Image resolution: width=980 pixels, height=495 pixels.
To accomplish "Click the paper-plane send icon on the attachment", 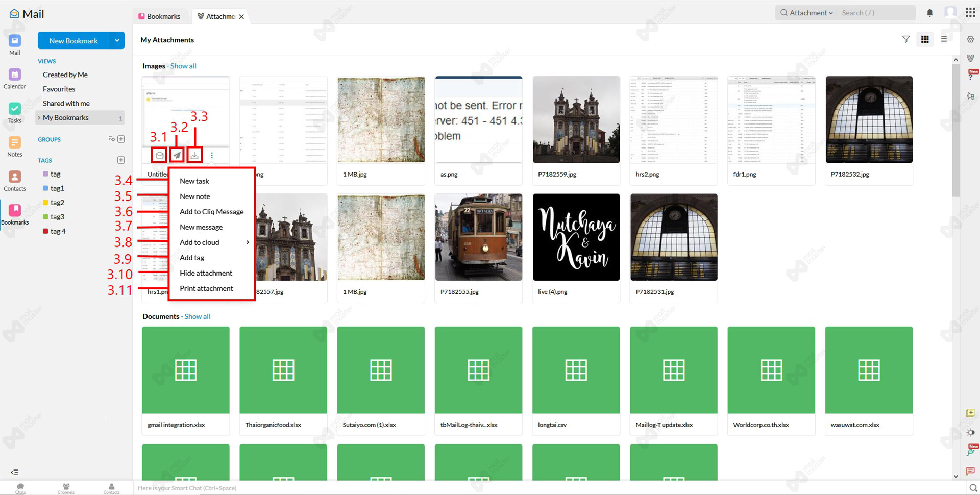I will click(177, 155).
